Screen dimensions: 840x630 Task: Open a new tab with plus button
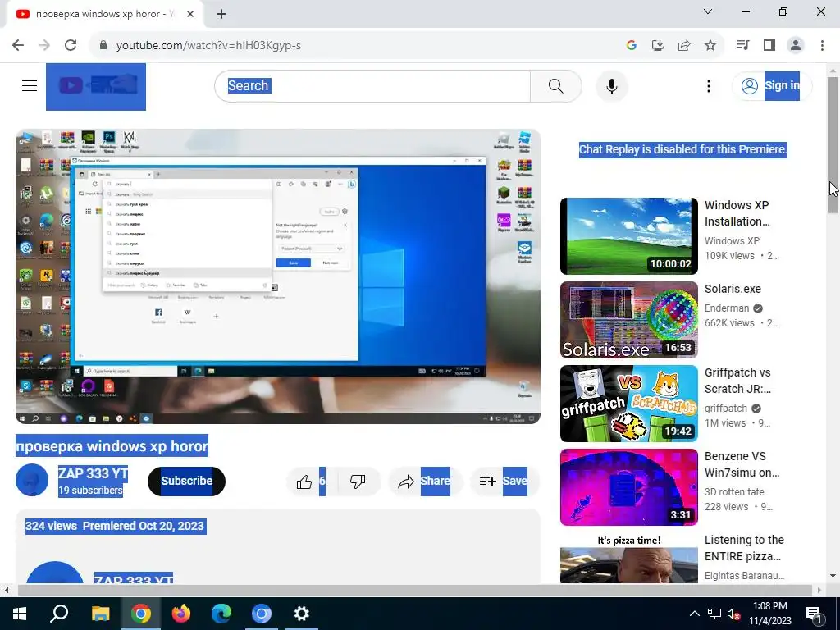(221, 14)
